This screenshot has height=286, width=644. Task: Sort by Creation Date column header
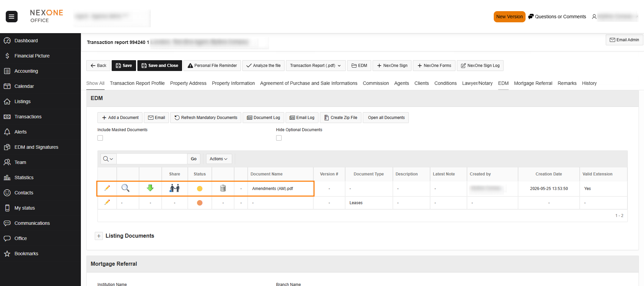click(x=549, y=174)
